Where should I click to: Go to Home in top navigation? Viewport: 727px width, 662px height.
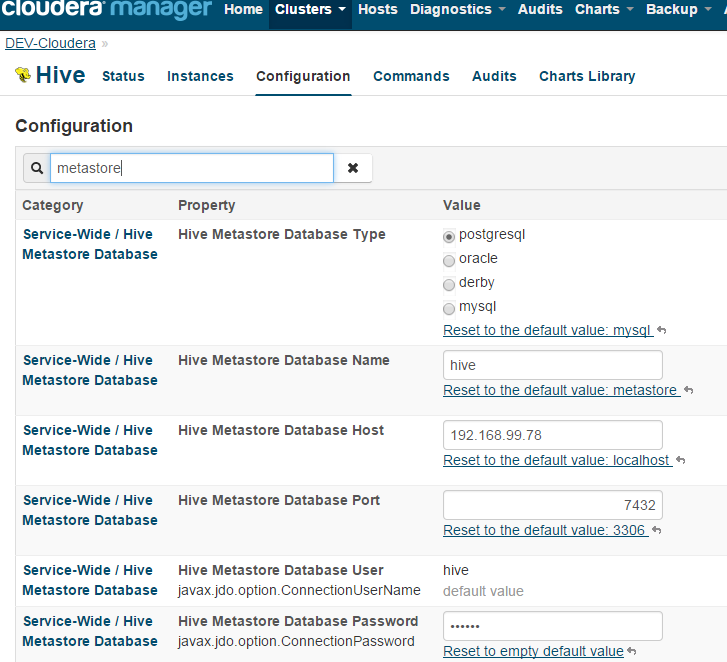[243, 9]
